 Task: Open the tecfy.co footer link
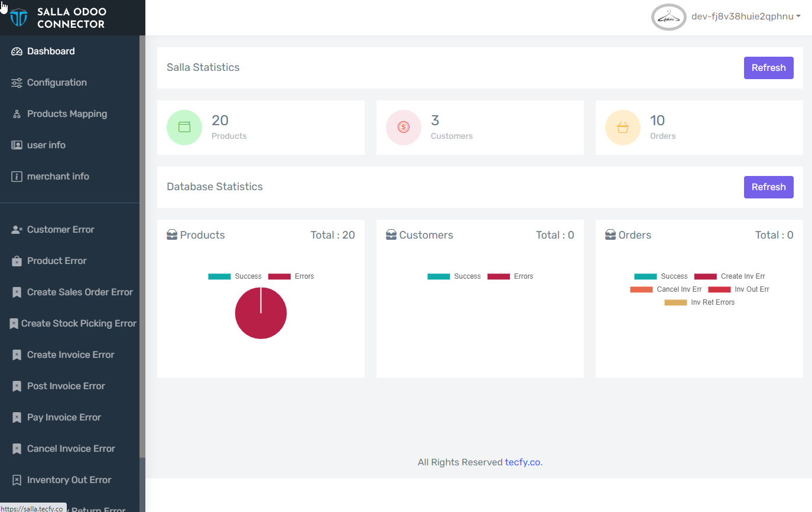click(522, 462)
